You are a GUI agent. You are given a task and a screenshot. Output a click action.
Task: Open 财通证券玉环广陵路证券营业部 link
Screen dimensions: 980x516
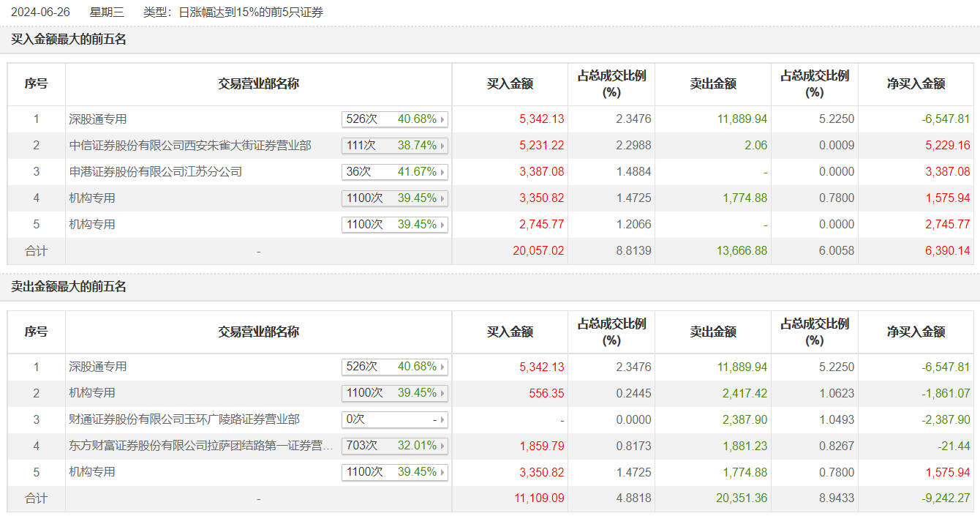(x=184, y=419)
